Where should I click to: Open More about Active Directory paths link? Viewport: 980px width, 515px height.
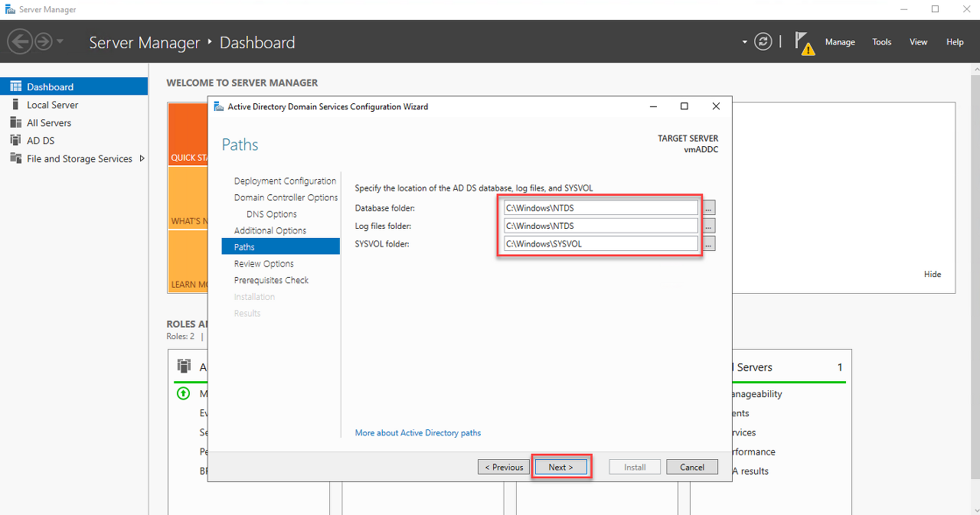coord(418,432)
